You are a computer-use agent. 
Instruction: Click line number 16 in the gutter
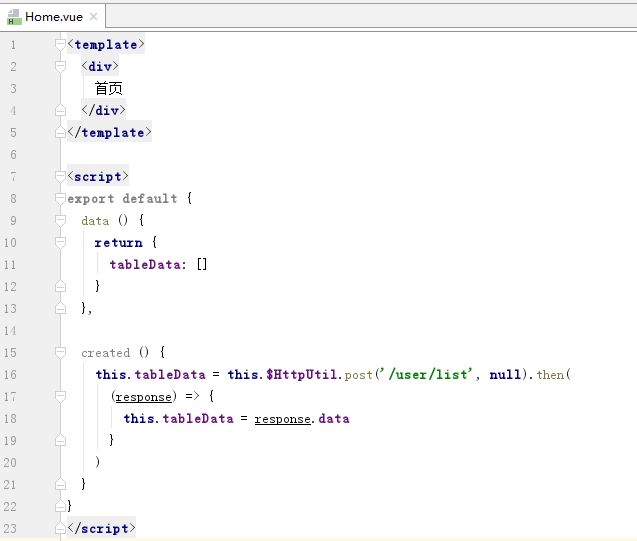click(x=10, y=374)
